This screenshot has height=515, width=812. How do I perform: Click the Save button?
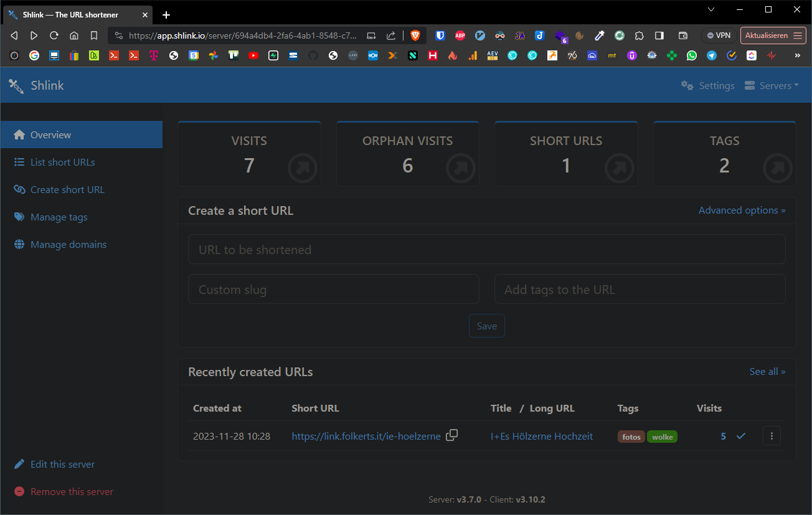pyautogui.click(x=486, y=326)
